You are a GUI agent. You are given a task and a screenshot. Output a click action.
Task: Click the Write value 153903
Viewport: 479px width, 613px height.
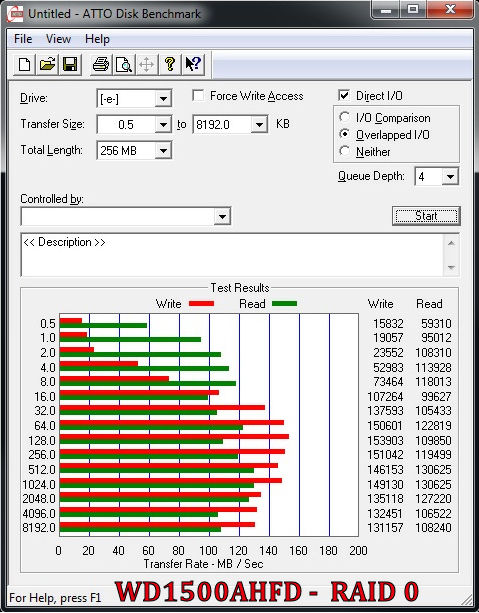[x=385, y=441]
